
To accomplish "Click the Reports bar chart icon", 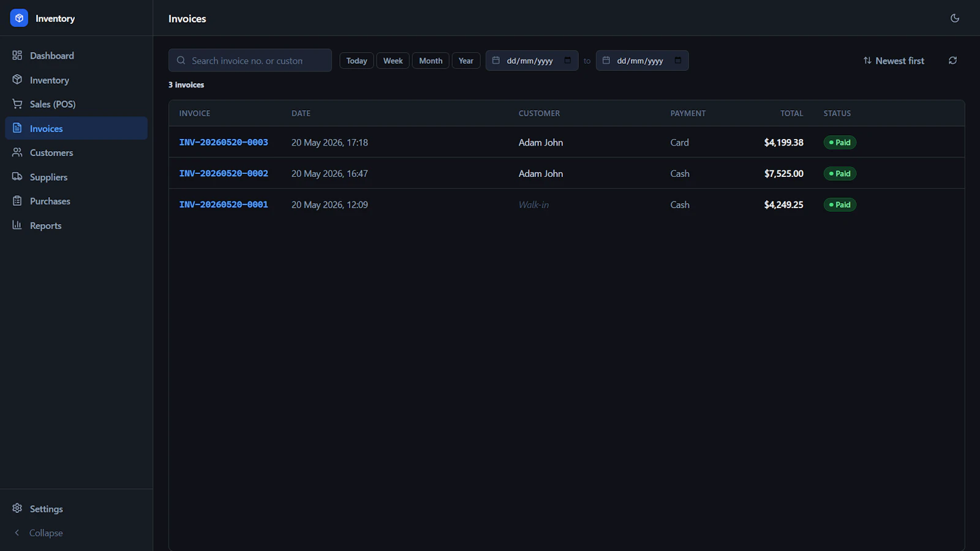I will (x=17, y=225).
